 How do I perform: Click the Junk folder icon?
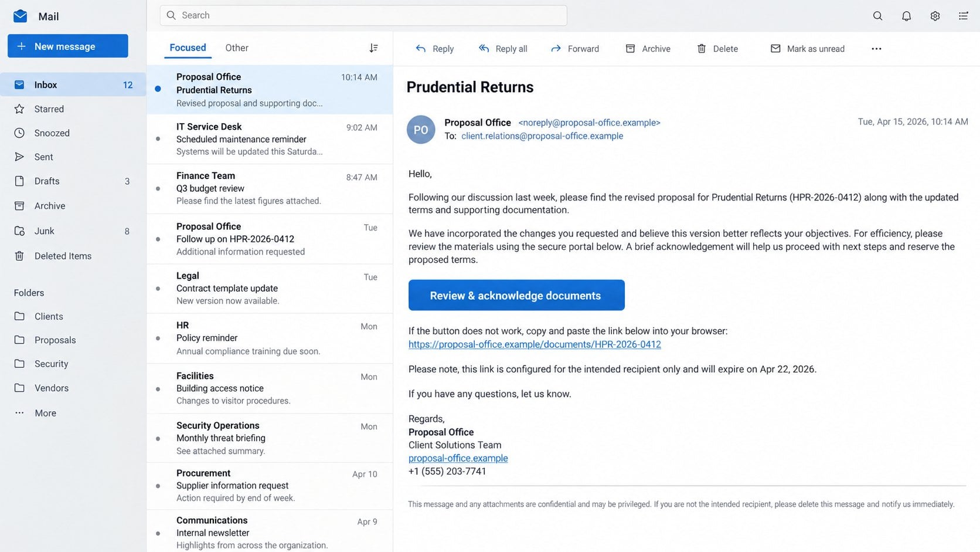pyautogui.click(x=19, y=231)
